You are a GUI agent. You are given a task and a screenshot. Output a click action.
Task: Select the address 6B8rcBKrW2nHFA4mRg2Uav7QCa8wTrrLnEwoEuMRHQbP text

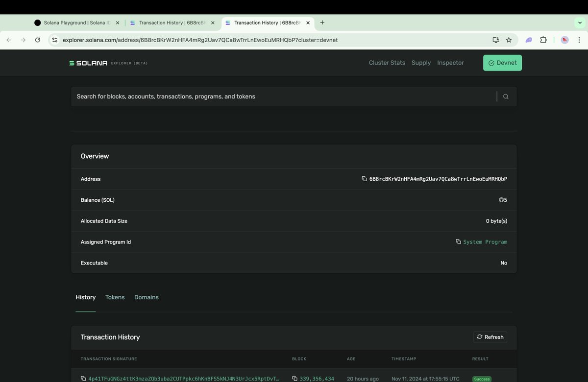pyautogui.click(x=438, y=179)
